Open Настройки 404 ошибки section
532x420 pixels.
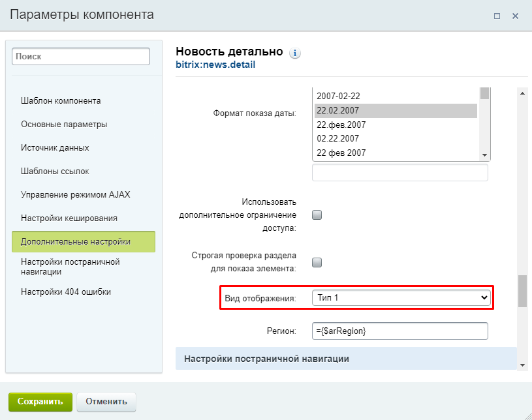[x=66, y=292]
